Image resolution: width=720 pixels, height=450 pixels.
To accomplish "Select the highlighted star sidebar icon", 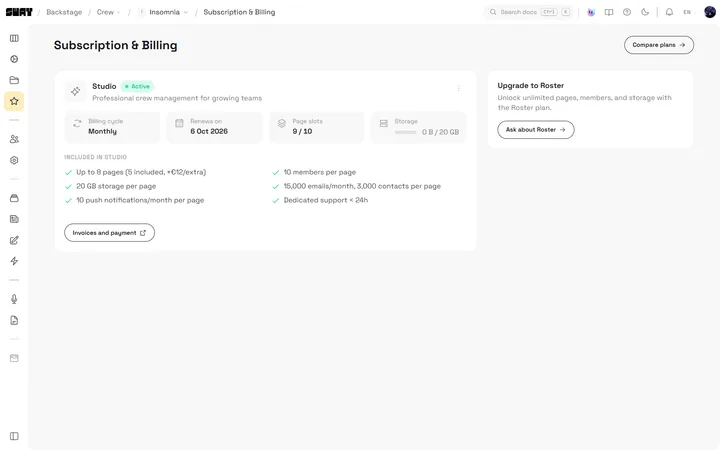I will point(14,101).
